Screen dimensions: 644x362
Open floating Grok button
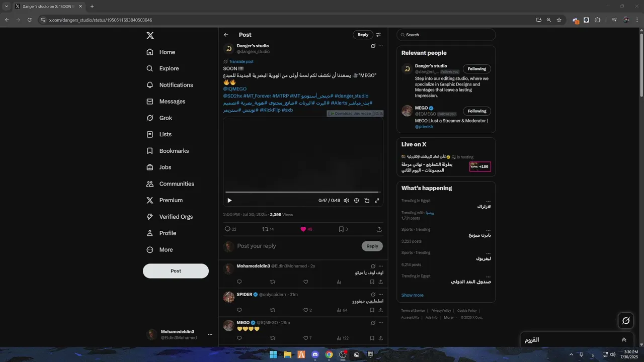click(x=626, y=320)
